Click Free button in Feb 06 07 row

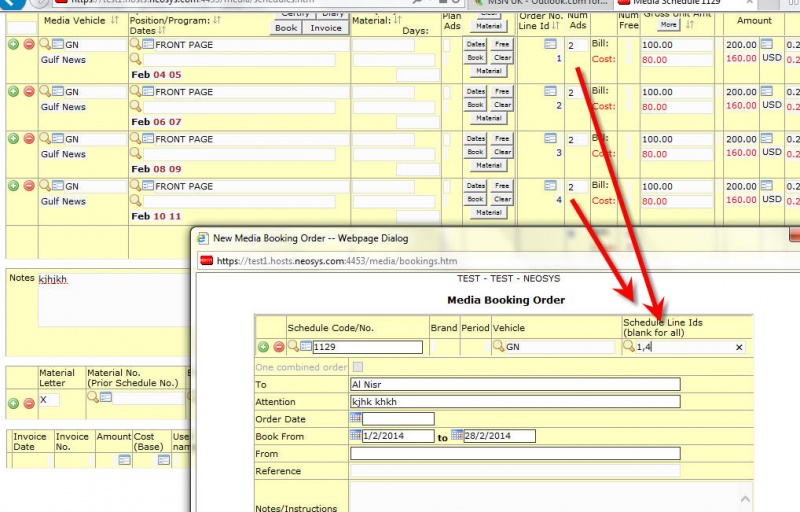pyautogui.click(x=502, y=91)
